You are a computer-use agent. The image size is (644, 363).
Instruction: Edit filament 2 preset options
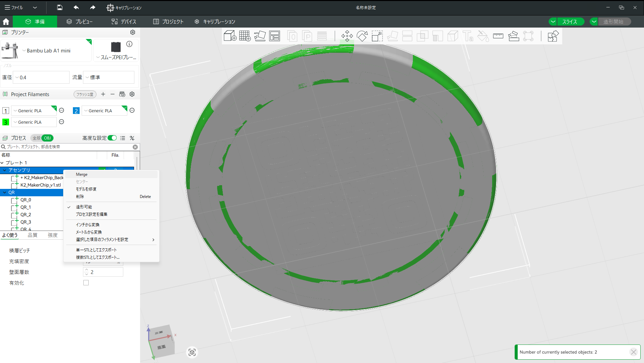[132, 110]
